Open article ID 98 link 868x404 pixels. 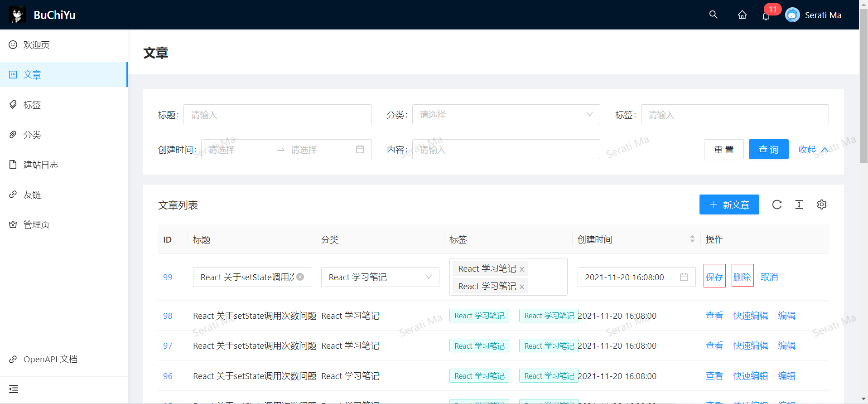click(x=168, y=316)
